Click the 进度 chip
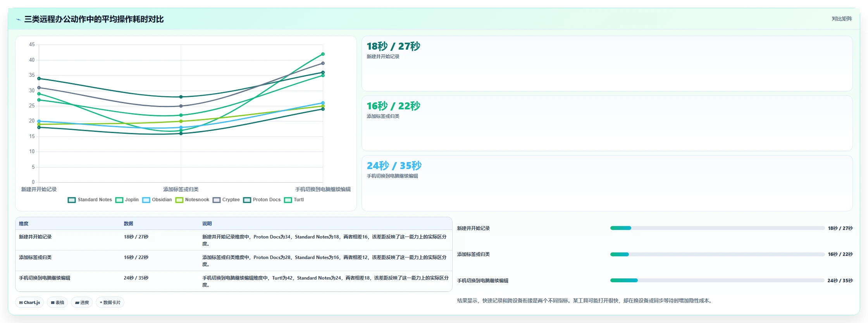The image size is (868, 323). [82, 302]
